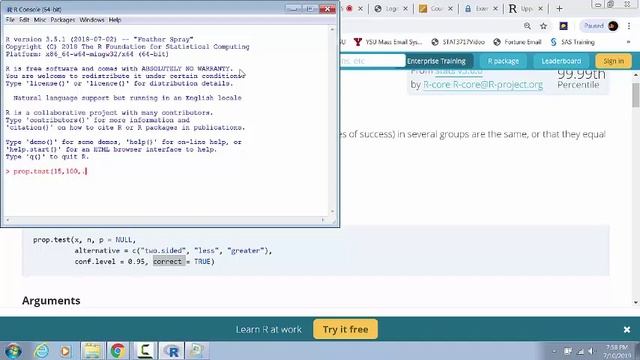640x360 pixels.
Task: Open the volume control in system tray
Action: point(590,351)
